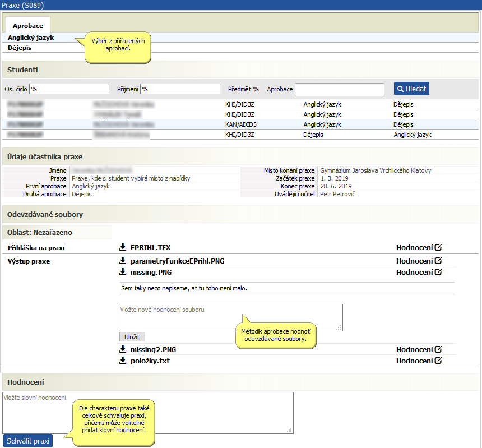Click the Hodnocení label for položky.txt

click(414, 361)
